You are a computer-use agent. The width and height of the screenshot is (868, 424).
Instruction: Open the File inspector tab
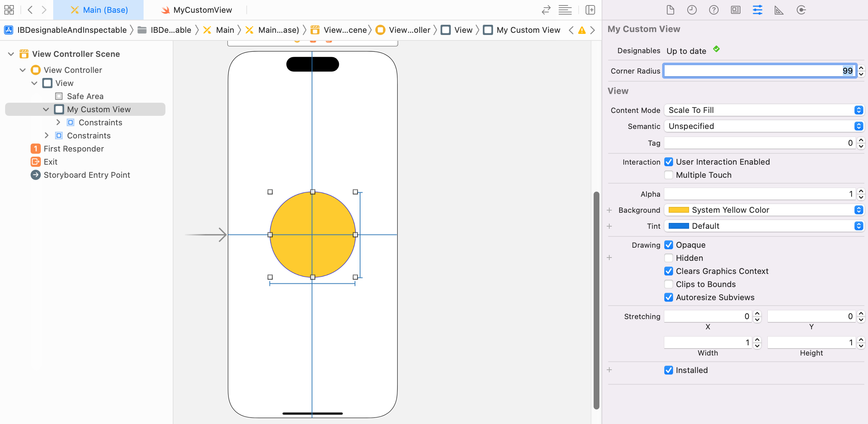coord(670,10)
